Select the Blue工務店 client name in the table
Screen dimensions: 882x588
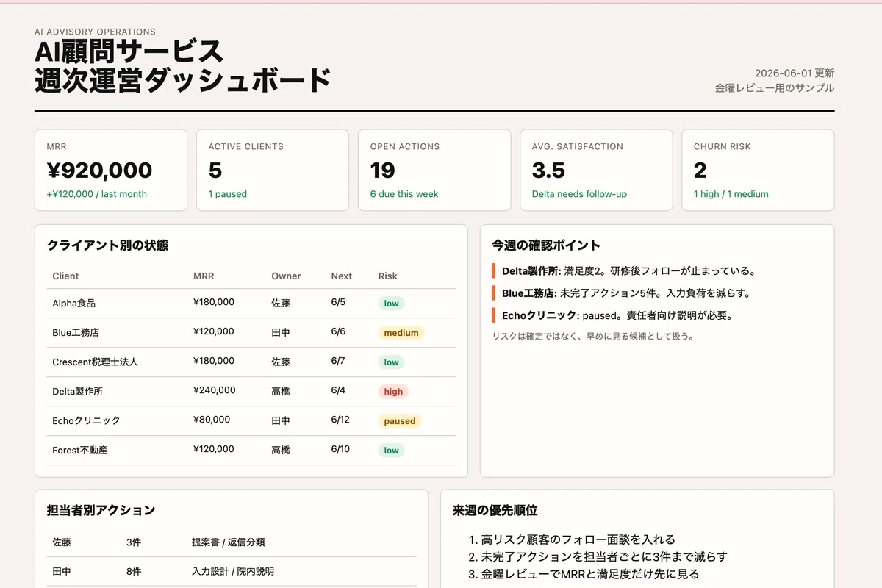(x=76, y=332)
